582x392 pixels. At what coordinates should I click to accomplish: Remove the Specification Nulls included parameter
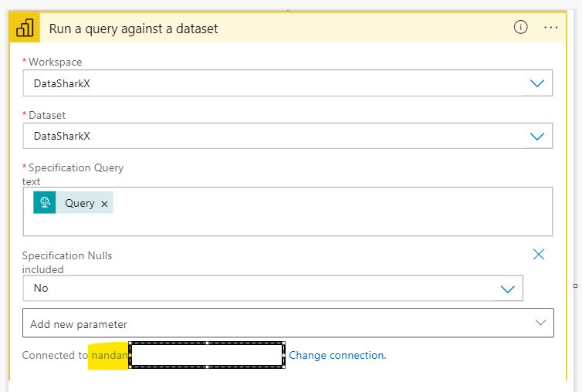[539, 255]
